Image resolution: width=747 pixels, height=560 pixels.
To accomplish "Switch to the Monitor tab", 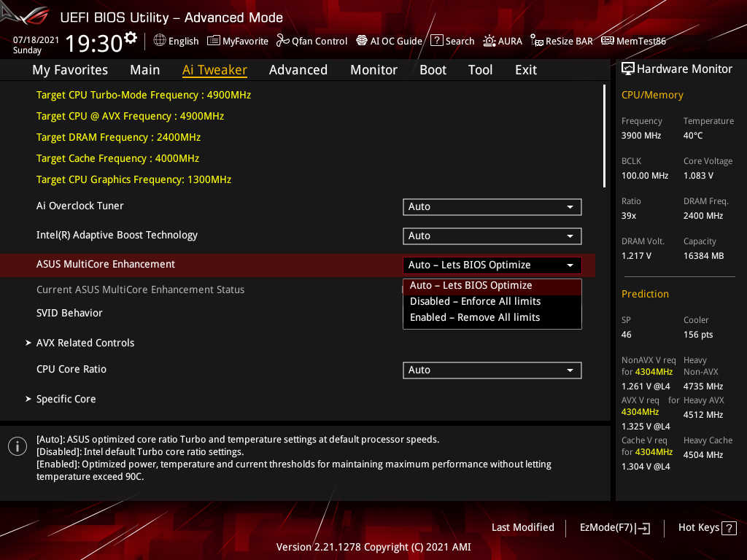I will [373, 69].
